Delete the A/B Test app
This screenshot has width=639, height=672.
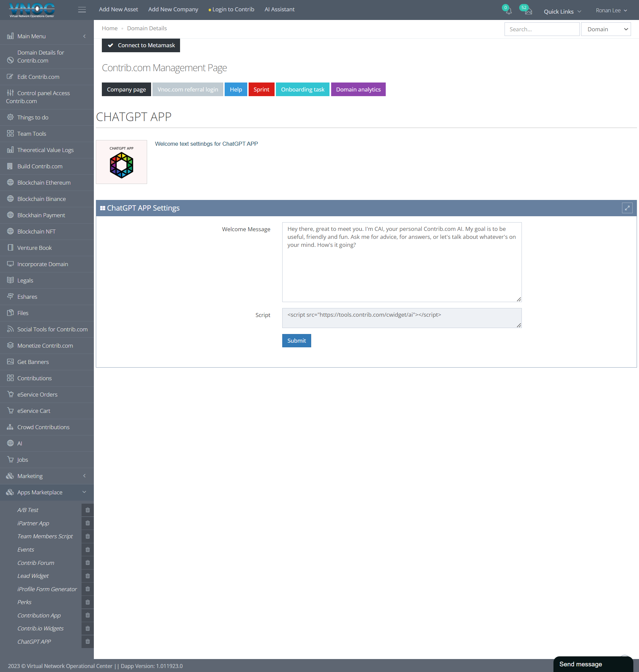click(x=88, y=510)
